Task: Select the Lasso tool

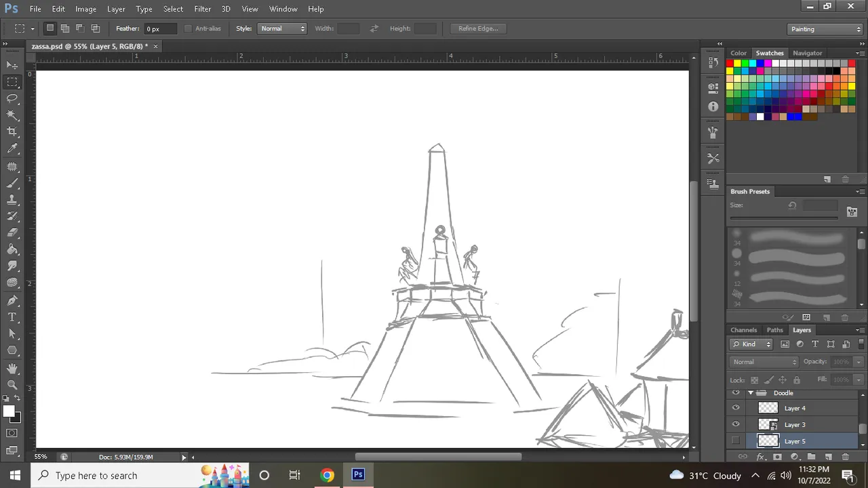Action: (12, 98)
